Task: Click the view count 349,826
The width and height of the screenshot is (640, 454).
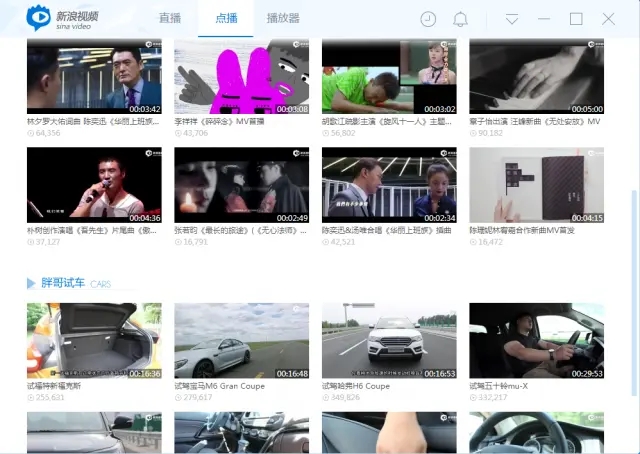Action: (340, 397)
